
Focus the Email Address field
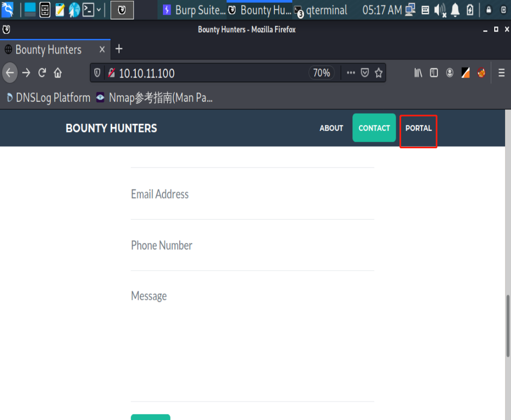252,194
